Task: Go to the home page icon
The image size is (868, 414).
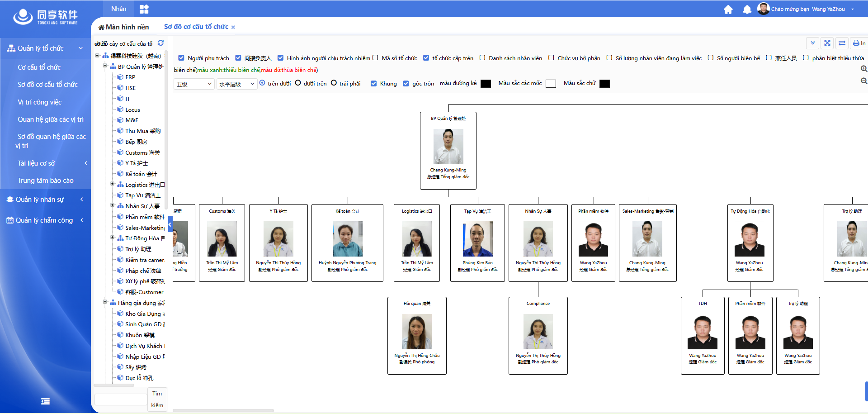Action: tap(728, 10)
